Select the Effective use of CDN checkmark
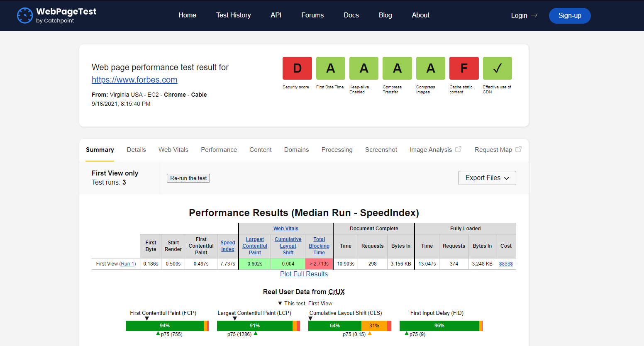 498,68
